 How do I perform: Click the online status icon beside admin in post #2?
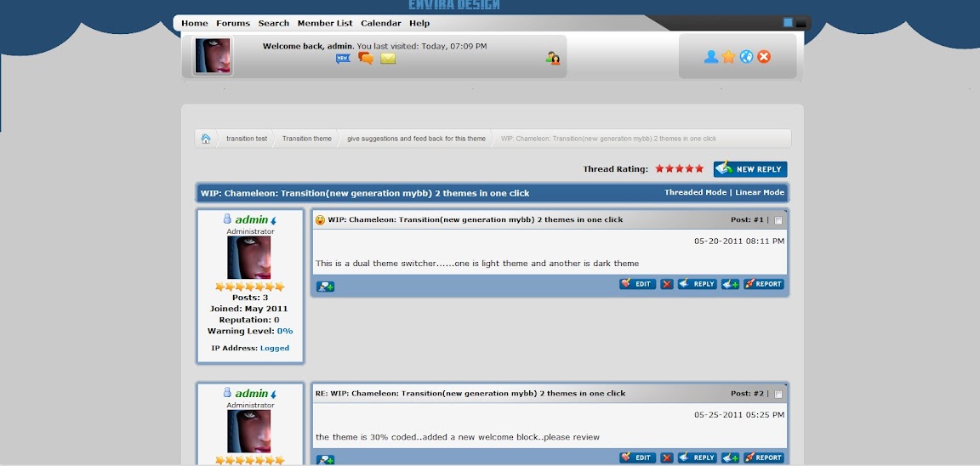coord(227,392)
